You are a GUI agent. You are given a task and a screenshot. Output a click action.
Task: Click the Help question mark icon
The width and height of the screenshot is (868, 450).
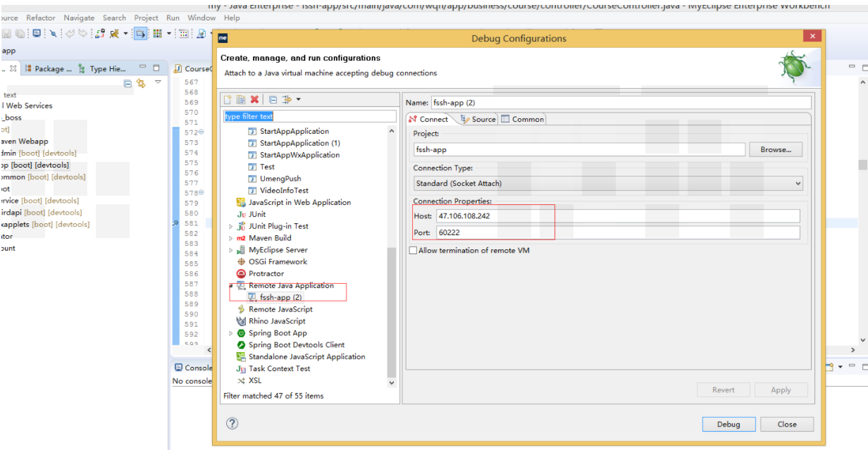232,423
